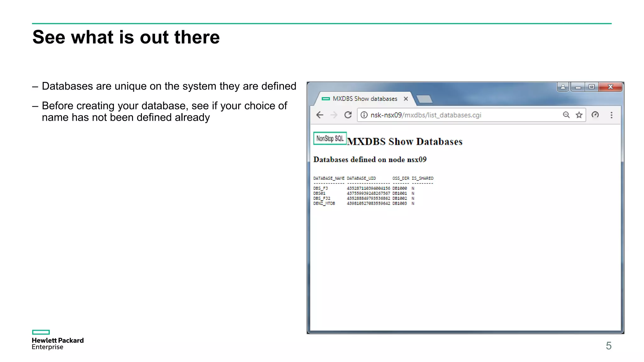
Task: Click the NonStop SQL logo
Action: [330, 138]
